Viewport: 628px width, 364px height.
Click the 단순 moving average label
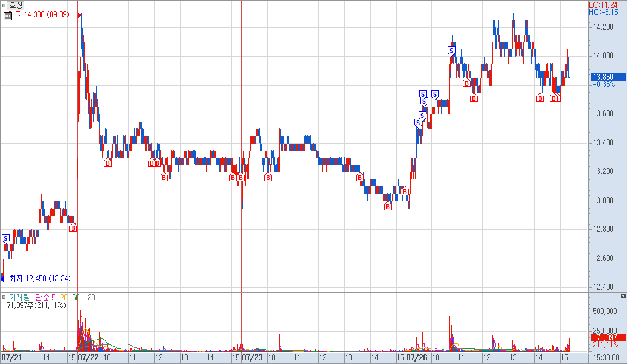(42, 298)
